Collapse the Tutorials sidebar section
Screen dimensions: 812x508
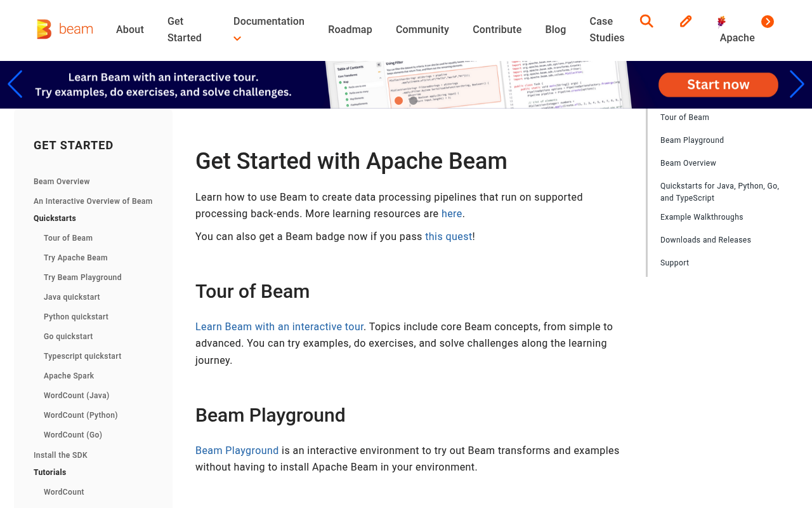[49, 472]
